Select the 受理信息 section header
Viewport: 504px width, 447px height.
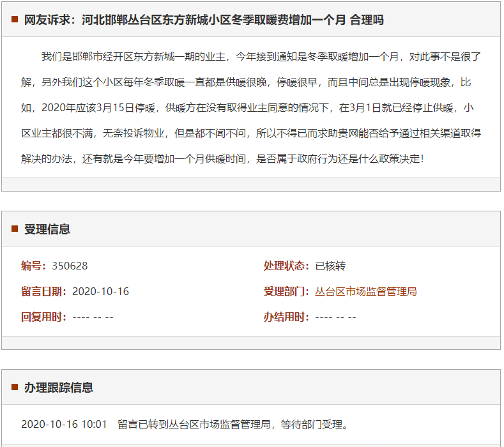click(x=47, y=229)
